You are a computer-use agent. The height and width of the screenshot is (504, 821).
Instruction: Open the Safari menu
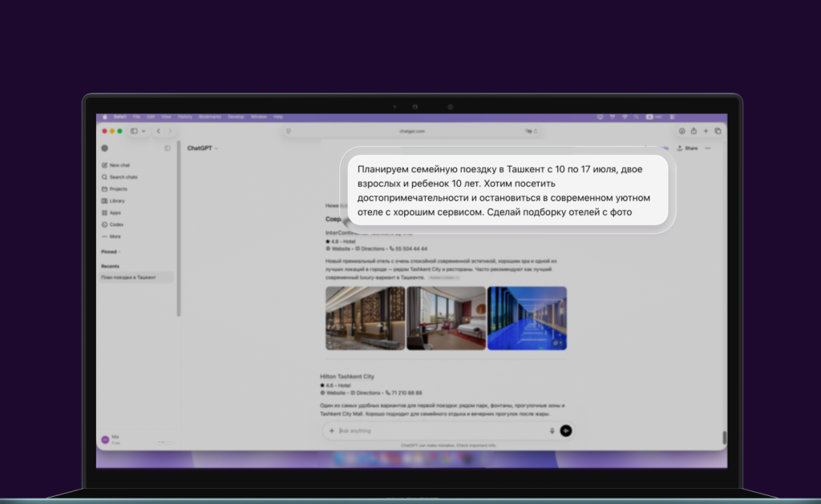tap(120, 117)
